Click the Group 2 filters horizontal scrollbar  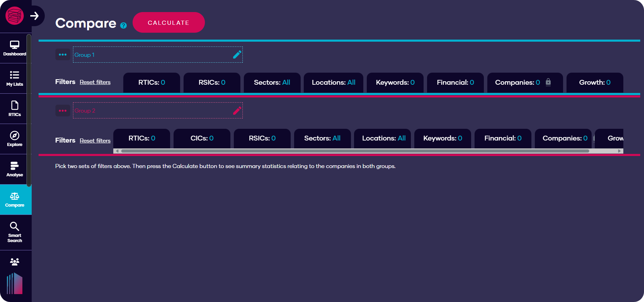tap(355, 151)
